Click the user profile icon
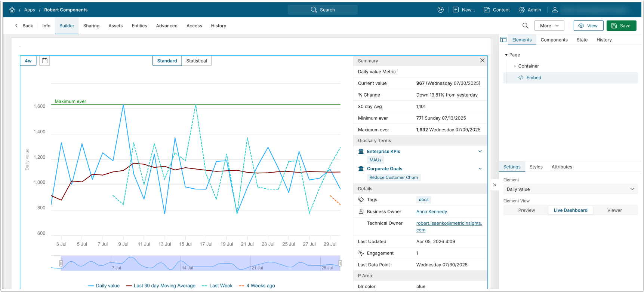This screenshot has height=292, width=644. tap(555, 10)
